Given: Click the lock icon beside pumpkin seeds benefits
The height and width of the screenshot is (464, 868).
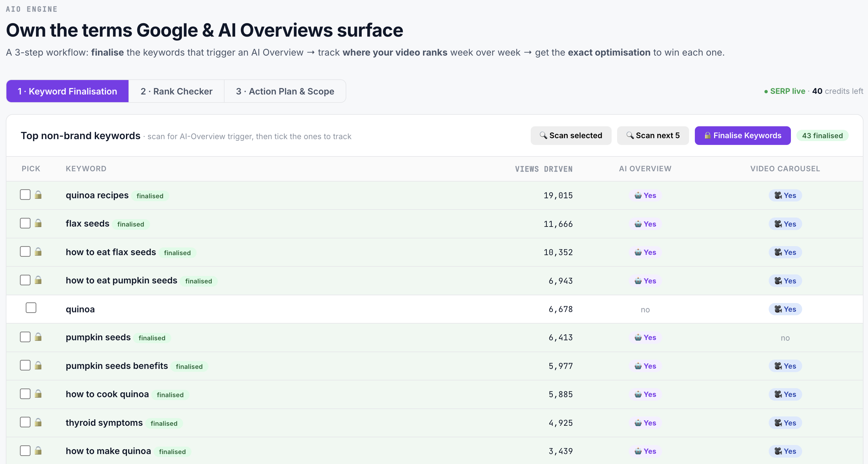Looking at the screenshot, I should pyautogui.click(x=38, y=365).
